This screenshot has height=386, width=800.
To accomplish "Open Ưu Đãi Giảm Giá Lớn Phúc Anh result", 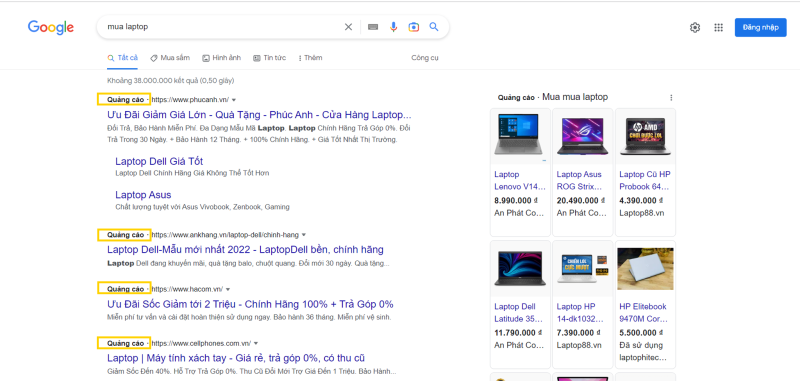I will pyautogui.click(x=259, y=114).
